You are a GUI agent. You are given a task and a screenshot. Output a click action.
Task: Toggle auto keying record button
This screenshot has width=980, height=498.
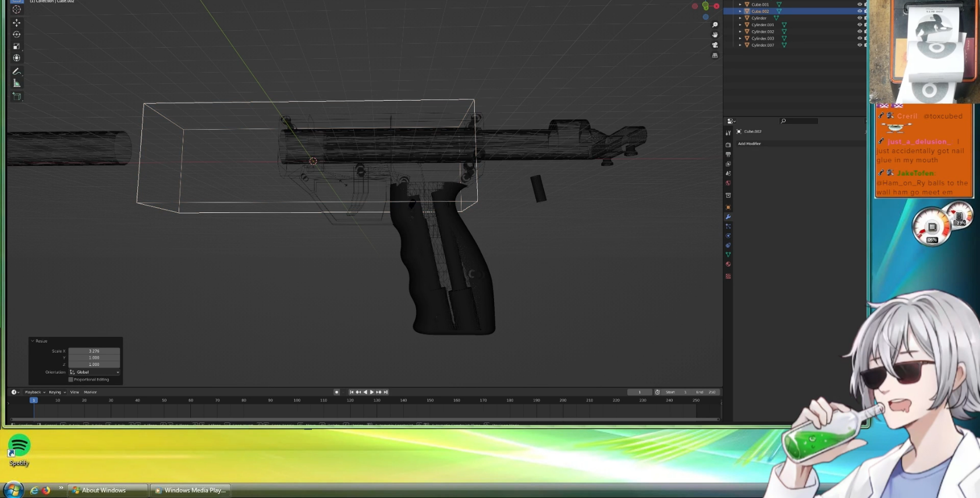[x=336, y=392]
